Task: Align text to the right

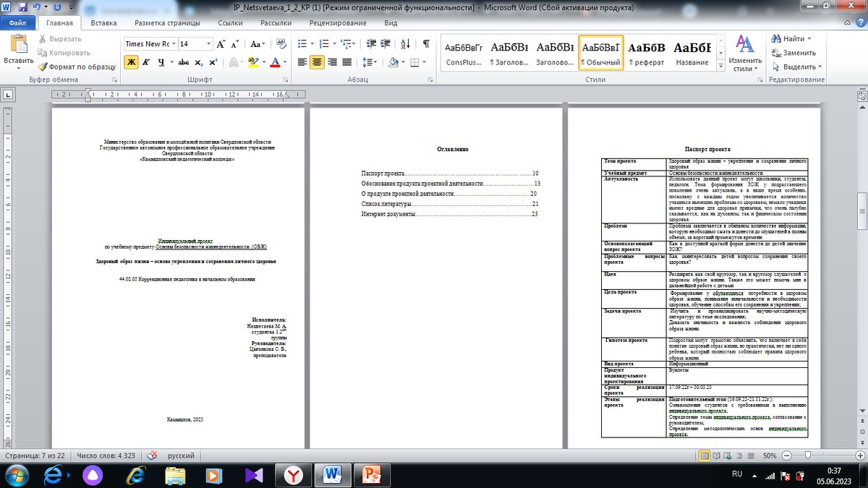Action: [x=332, y=62]
